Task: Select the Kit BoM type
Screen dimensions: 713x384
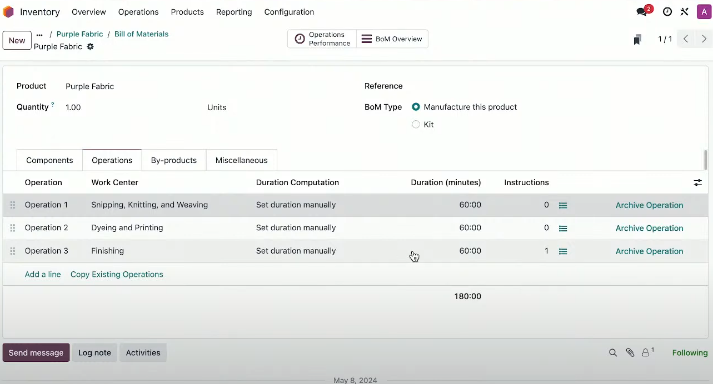Action: tap(416, 124)
